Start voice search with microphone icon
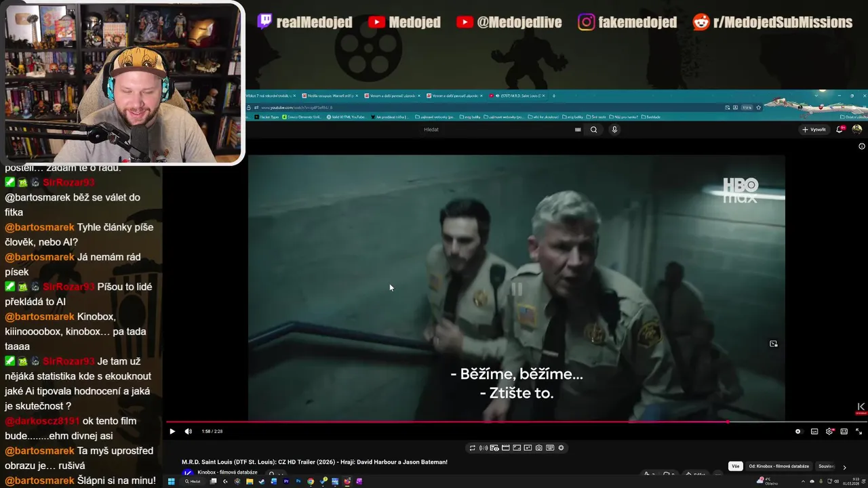This screenshot has height=488, width=868. [614, 129]
